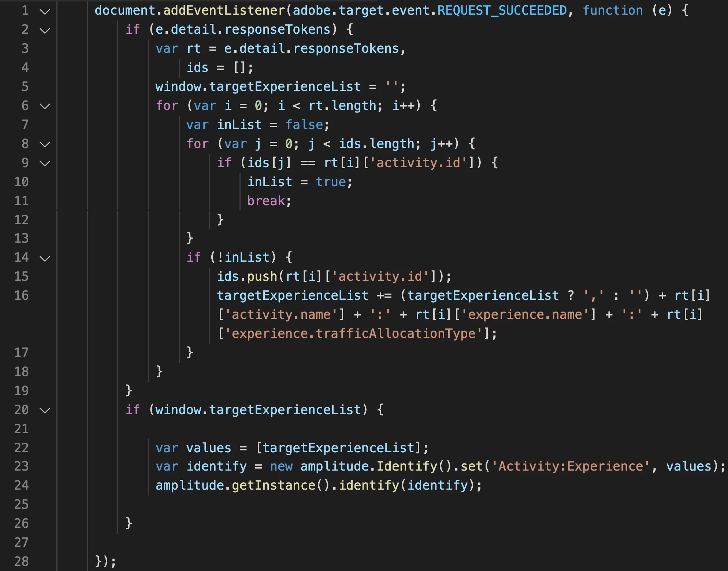Click the ids.push method call
Image resolution: width=728 pixels, height=571 pixels.
click(247, 276)
